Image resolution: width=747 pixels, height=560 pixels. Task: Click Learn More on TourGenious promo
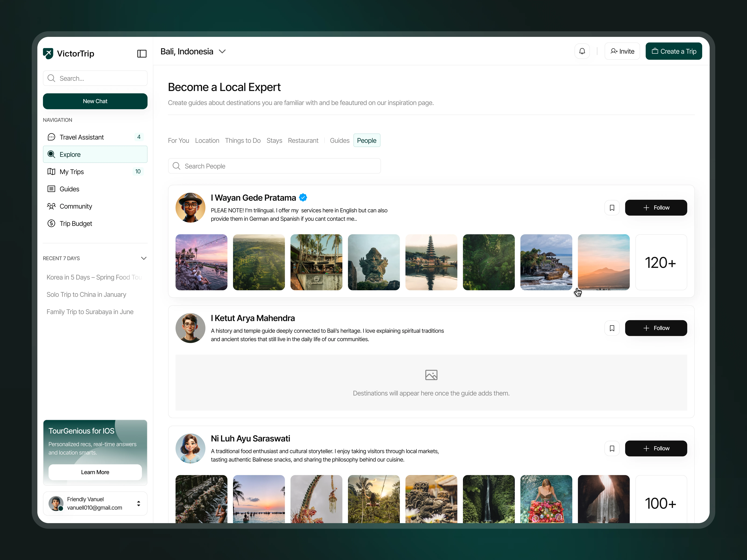95,472
